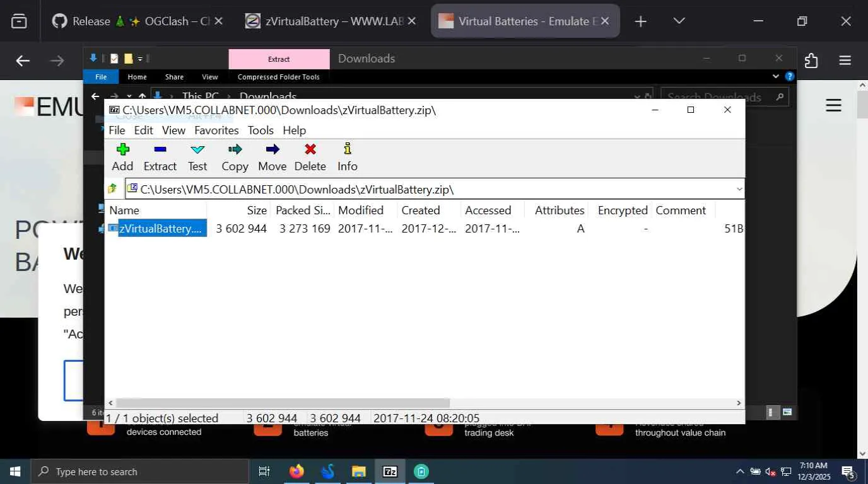Click the zVirtualBattery file icon in list
Image resolution: width=868 pixels, height=484 pixels.
pos(113,228)
